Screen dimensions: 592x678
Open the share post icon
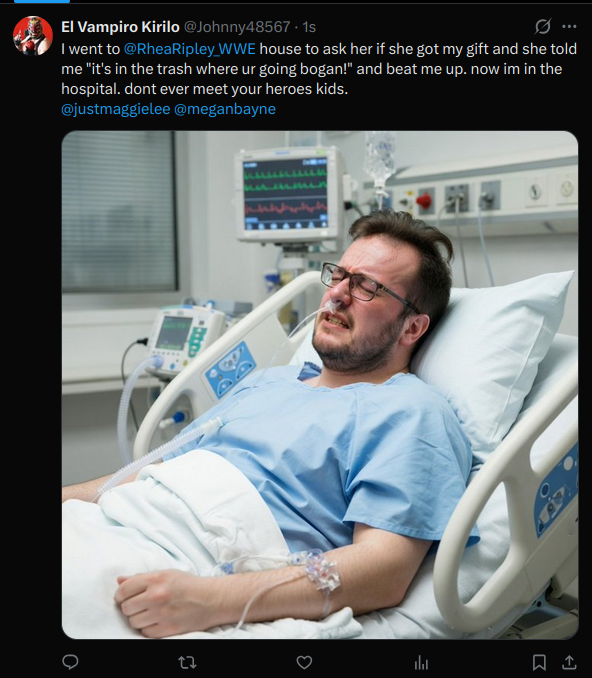(x=569, y=662)
